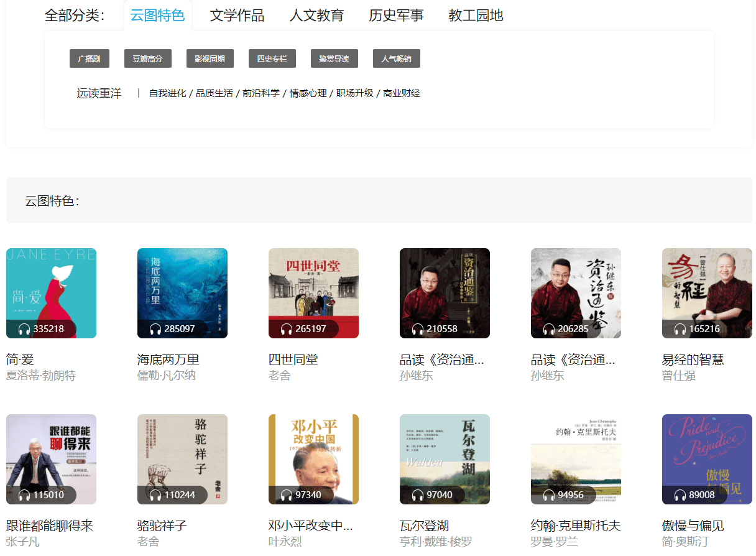
Task: Open the 自我进化 subcategory
Action: 167,93
